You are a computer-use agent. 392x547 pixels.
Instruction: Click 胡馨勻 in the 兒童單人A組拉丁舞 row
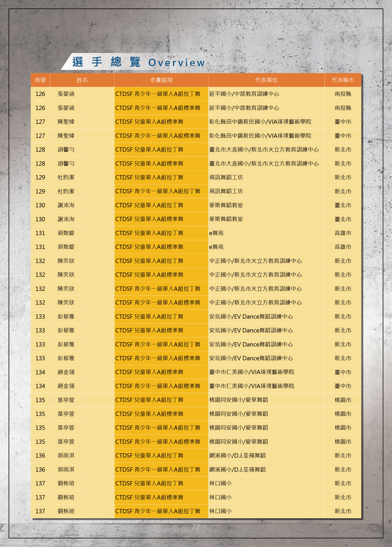point(66,150)
